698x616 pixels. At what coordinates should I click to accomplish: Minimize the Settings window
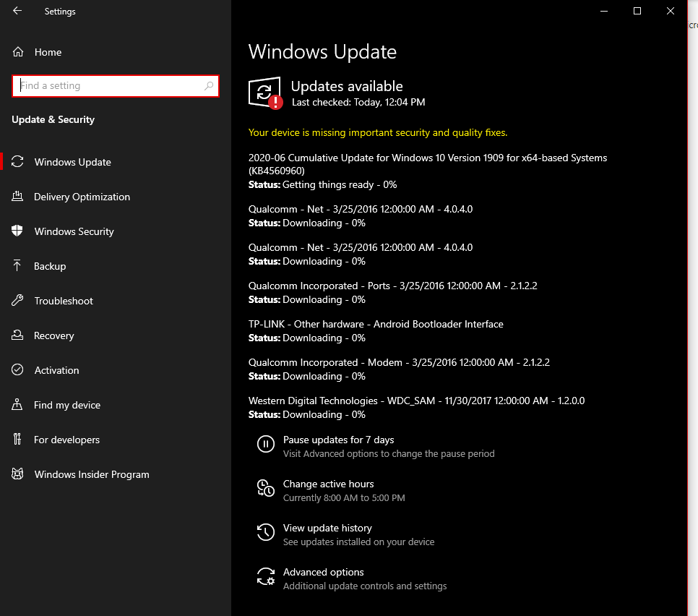pos(604,11)
